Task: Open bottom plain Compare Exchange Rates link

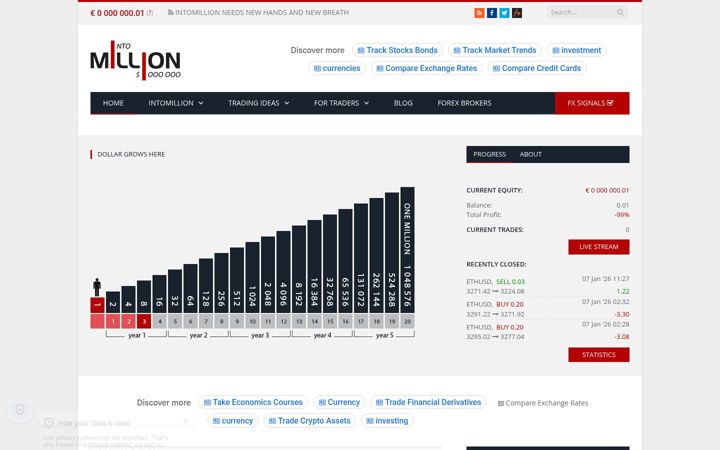Action: (543, 403)
